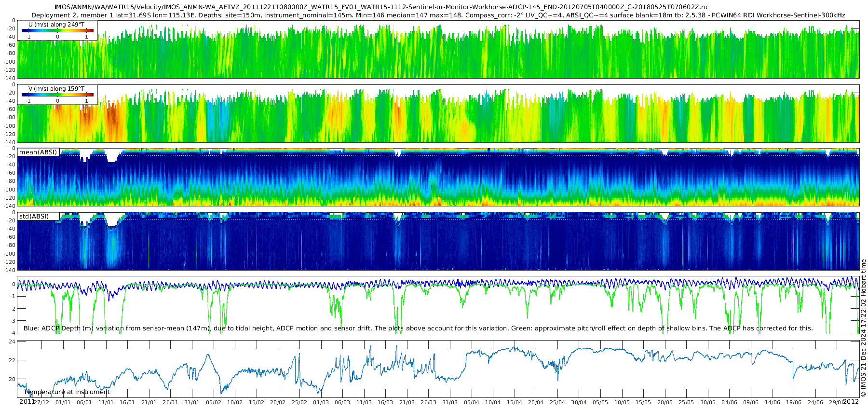
Task: Select the 05/05 date tick
Action: (x=600, y=403)
